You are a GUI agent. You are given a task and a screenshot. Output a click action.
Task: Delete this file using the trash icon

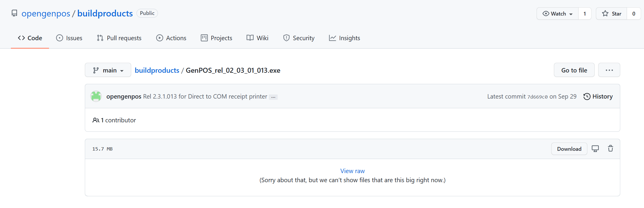point(611,148)
